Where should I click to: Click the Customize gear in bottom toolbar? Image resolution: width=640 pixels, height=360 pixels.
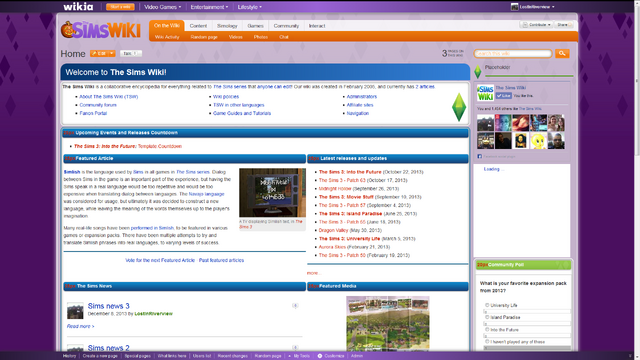[x=320, y=356]
